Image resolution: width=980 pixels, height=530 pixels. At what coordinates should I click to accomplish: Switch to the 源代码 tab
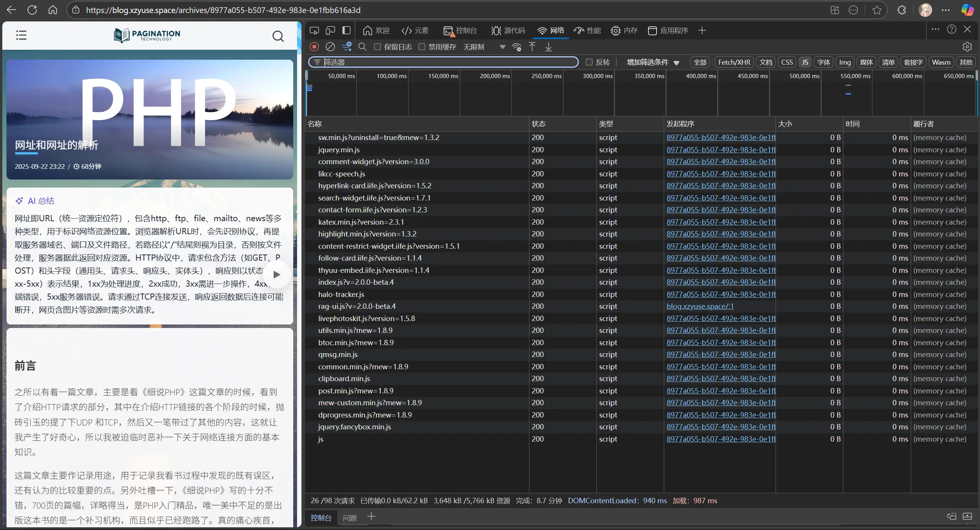tap(508, 30)
